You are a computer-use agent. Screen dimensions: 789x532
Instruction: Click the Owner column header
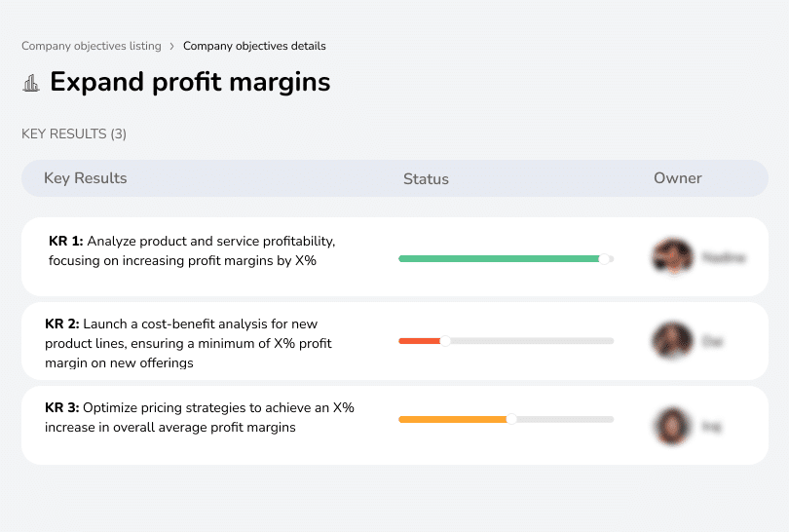[x=677, y=178]
